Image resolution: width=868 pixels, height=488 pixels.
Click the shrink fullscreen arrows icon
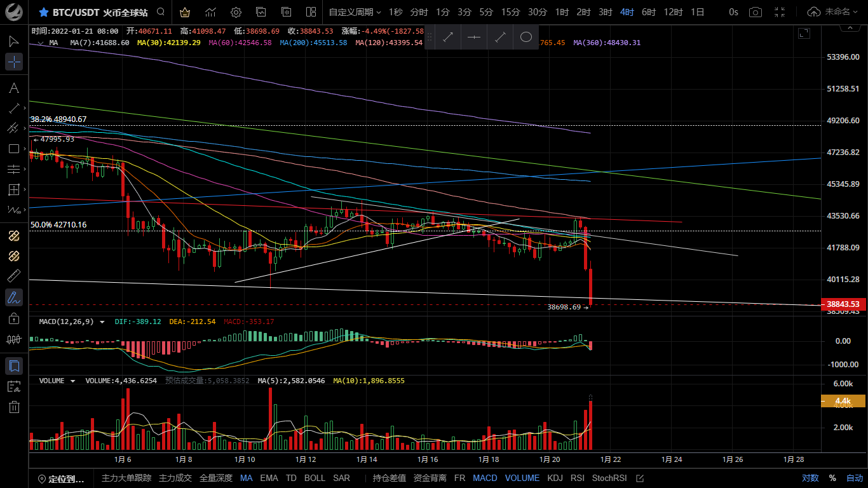click(780, 12)
